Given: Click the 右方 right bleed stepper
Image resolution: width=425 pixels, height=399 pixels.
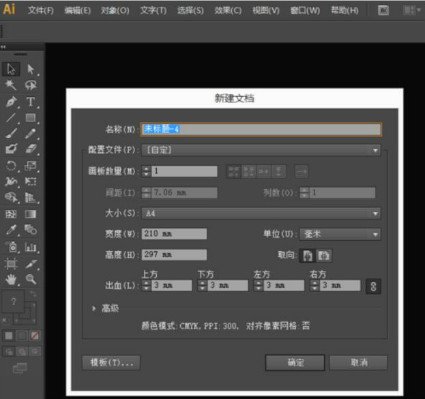Looking at the screenshot, I should (314, 285).
